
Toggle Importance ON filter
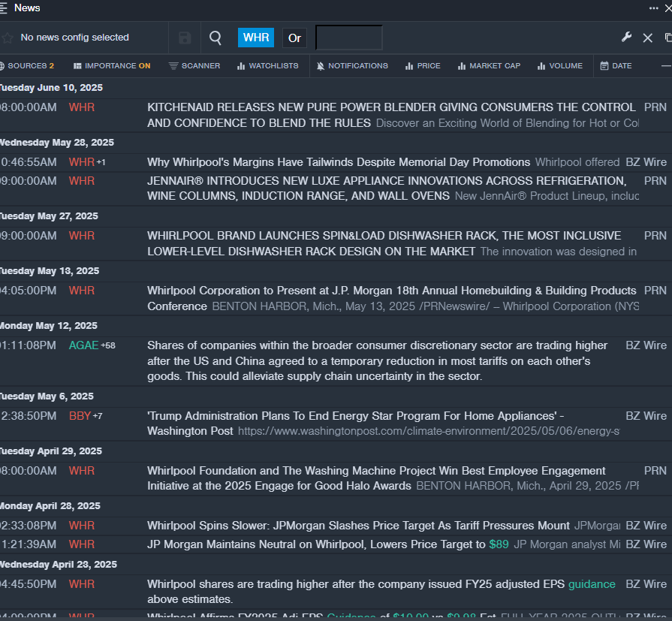(112, 65)
